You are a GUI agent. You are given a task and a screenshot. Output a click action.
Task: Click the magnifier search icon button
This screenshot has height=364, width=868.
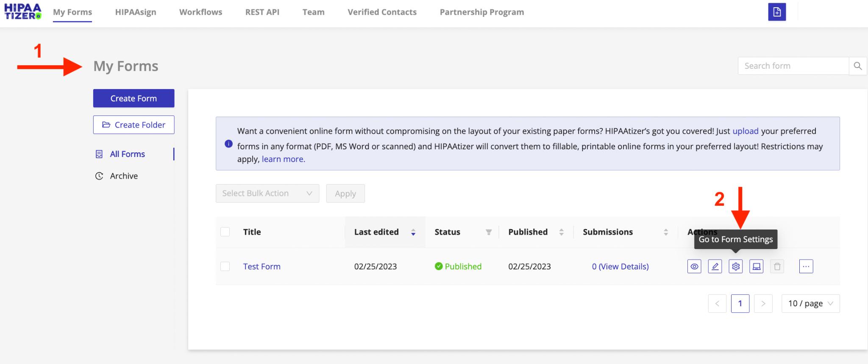(858, 66)
